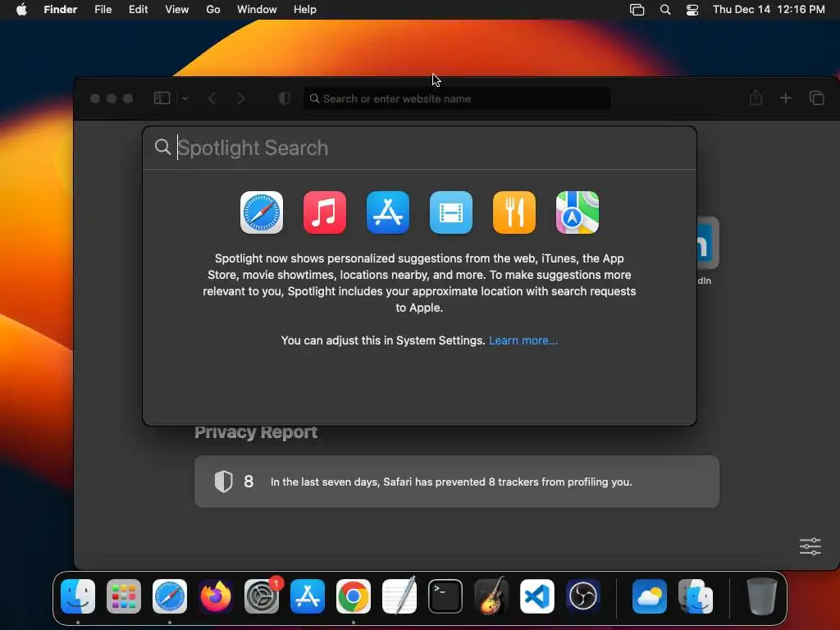Screen dimensions: 840x630
Task: Open the Help menu
Action: pos(305,10)
